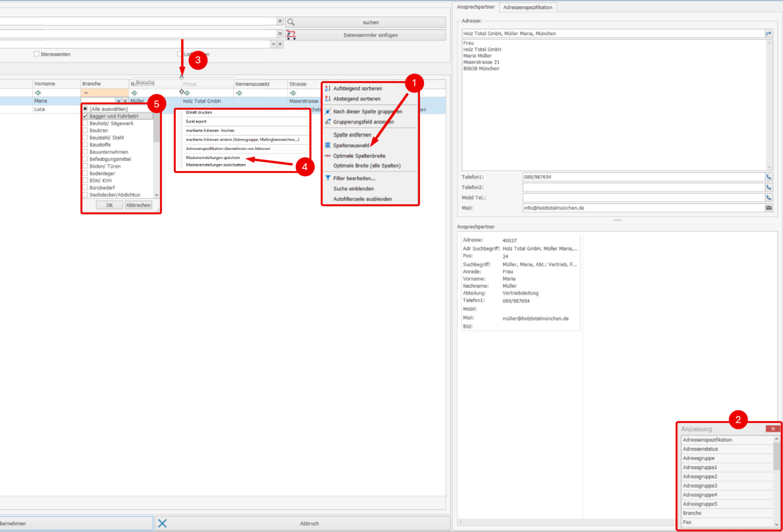The width and height of the screenshot is (783, 532).
Task: Select Maskeneinstellungen zurücksetzen entry
Action: (216, 165)
